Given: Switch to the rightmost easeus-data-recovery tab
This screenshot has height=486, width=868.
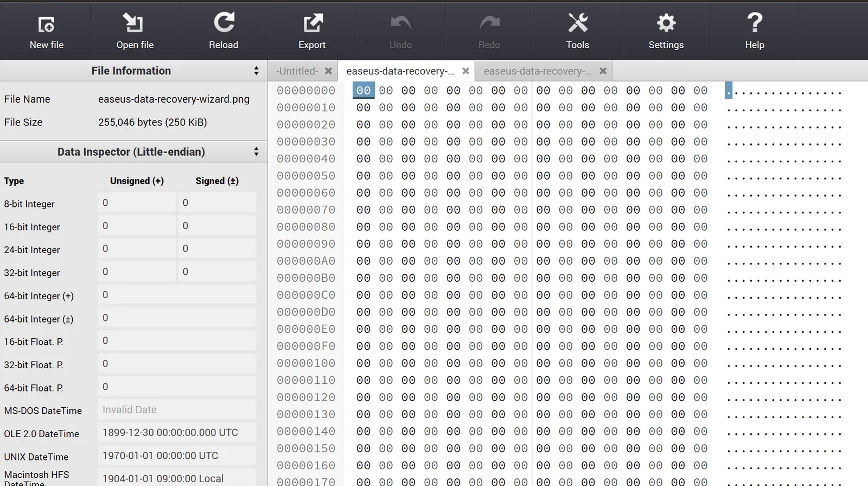Looking at the screenshot, I should coord(538,71).
